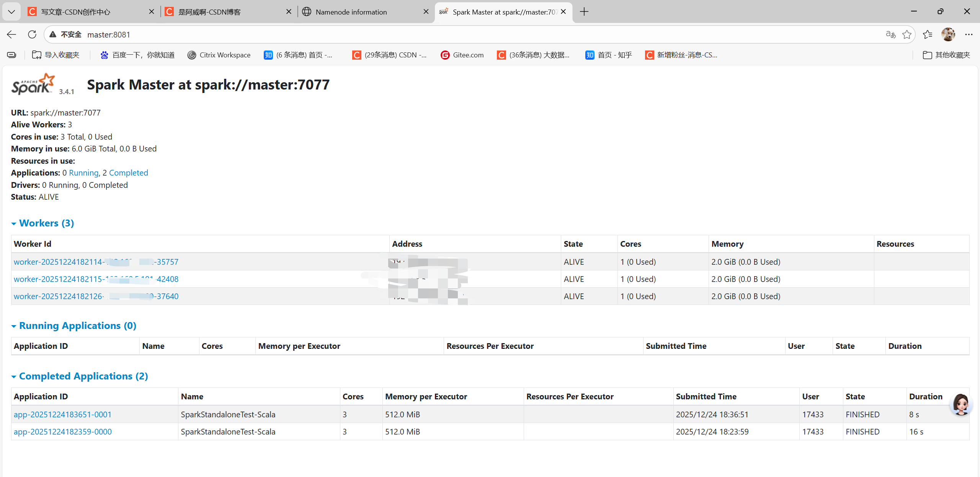This screenshot has width=980, height=477.
Task: Switch to 写文章-CSDN创作中心 tab
Action: [x=76, y=12]
